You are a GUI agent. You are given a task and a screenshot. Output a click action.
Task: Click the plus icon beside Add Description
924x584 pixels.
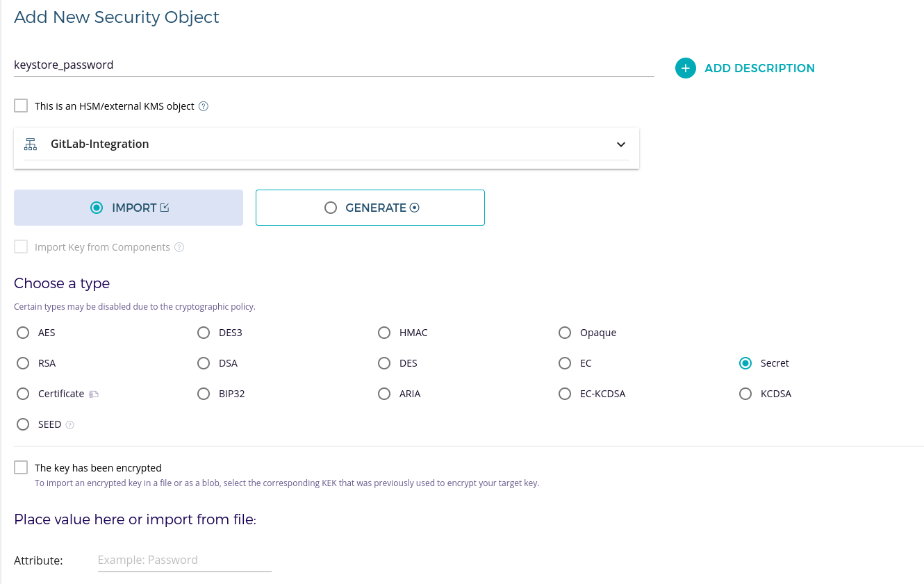pyautogui.click(x=685, y=68)
